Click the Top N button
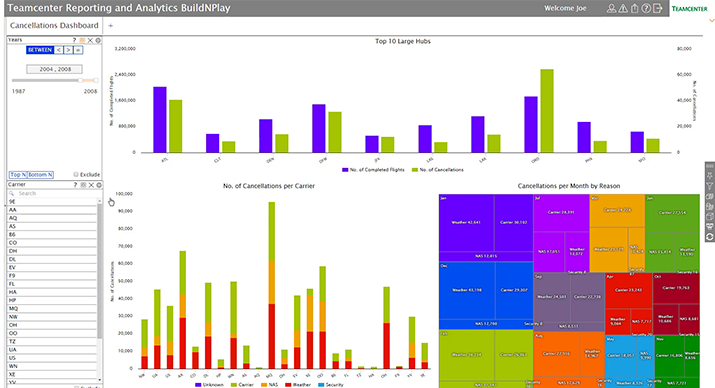The width and height of the screenshot is (715, 388). [x=18, y=175]
